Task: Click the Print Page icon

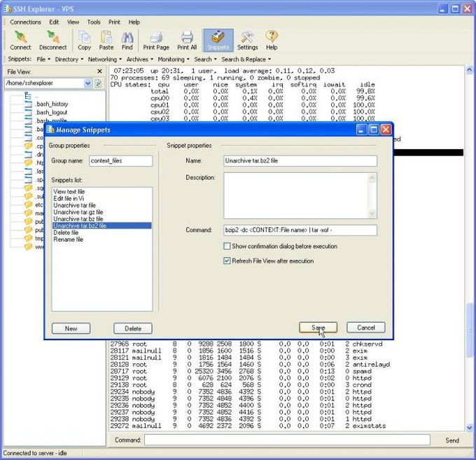Action: click(x=156, y=41)
